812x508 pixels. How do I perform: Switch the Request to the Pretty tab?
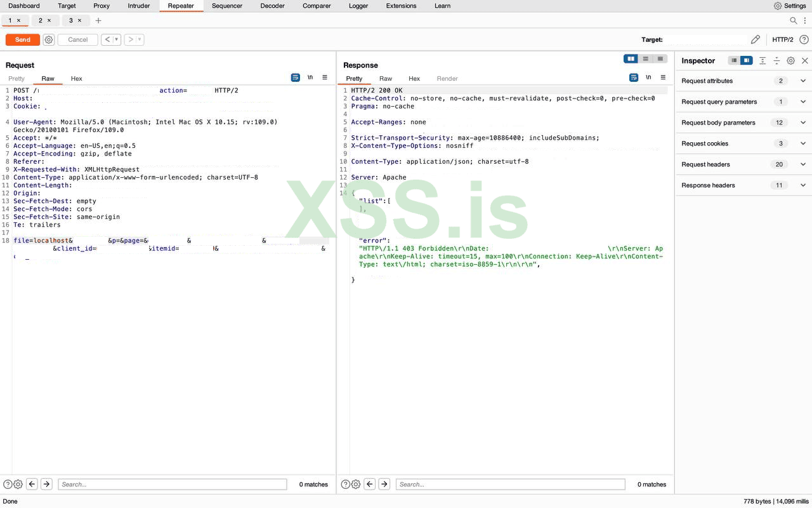[16, 79]
